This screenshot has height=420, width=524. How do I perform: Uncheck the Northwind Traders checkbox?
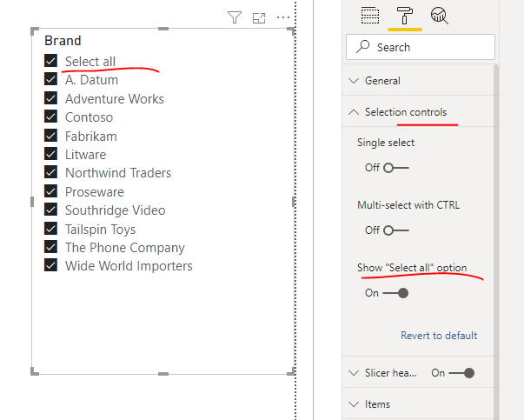click(50, 172)
